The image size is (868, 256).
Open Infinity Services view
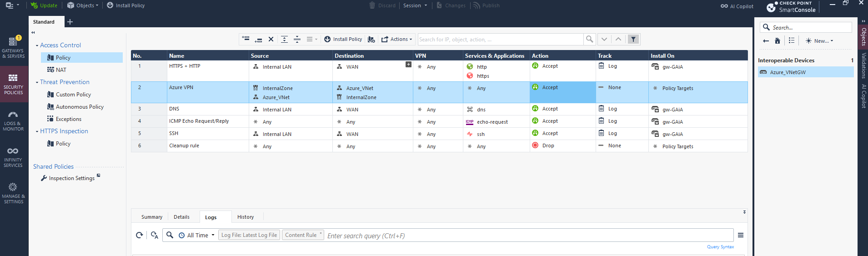tap(13, 157)
